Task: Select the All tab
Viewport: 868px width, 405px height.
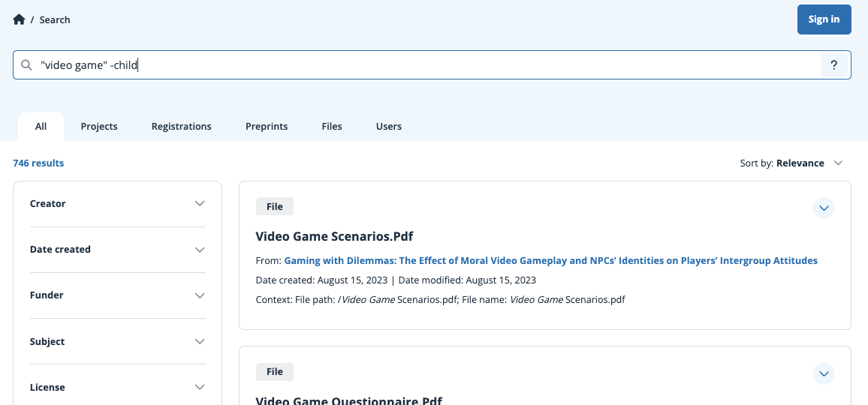Action: click(x=41, y=126)
